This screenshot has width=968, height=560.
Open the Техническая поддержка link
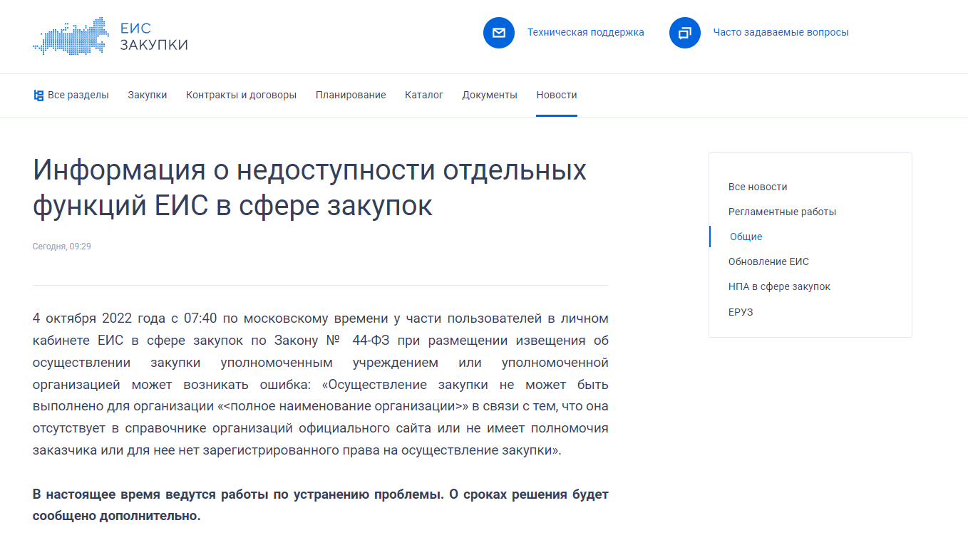tap(585, 32)
